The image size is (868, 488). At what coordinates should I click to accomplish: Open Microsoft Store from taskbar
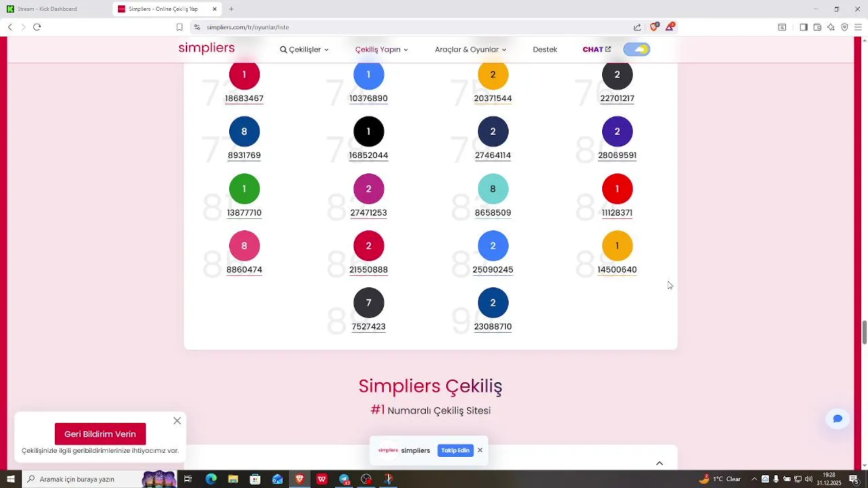pos(255,479)
